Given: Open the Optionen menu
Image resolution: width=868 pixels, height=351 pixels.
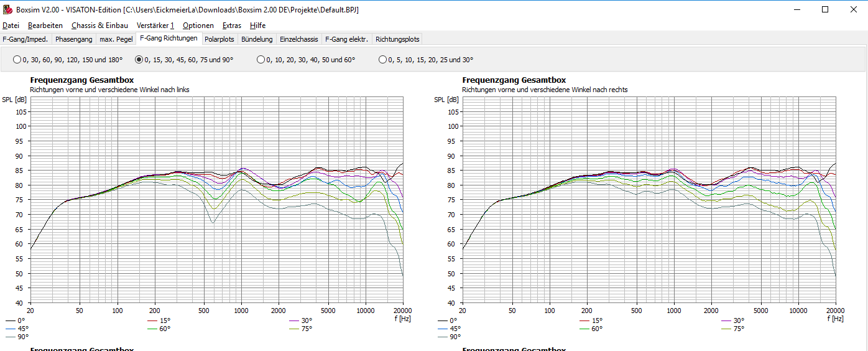Looking at the screenshot, I should coord(198,26).
